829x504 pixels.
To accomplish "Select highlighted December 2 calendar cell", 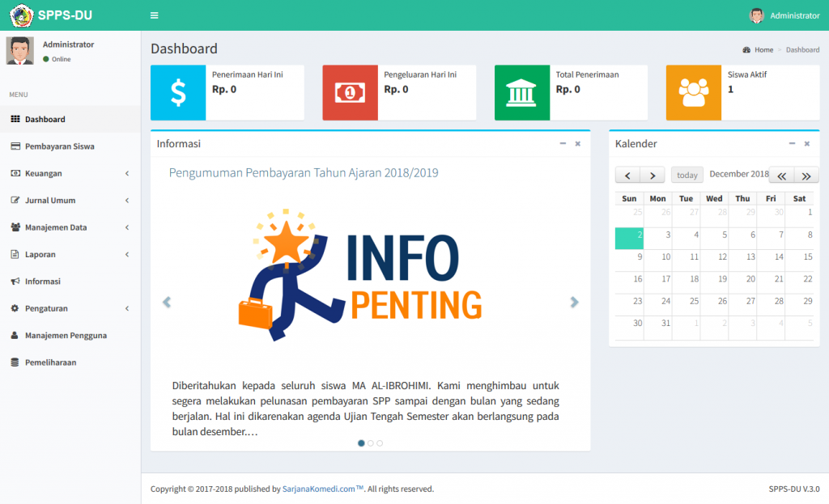I will coord(629,239).
